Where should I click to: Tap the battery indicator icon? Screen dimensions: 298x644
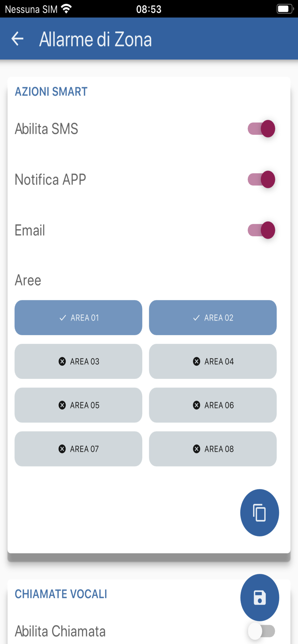[x=285, y=9]
